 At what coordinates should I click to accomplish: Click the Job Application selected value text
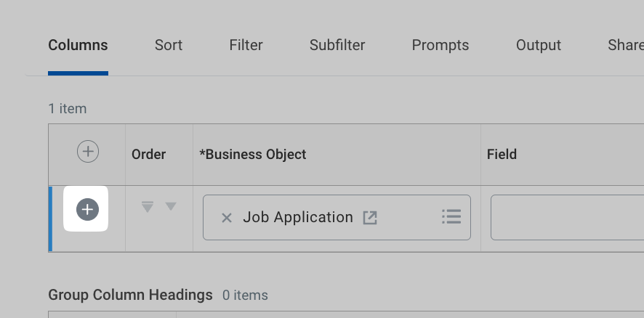pos(298,217)
